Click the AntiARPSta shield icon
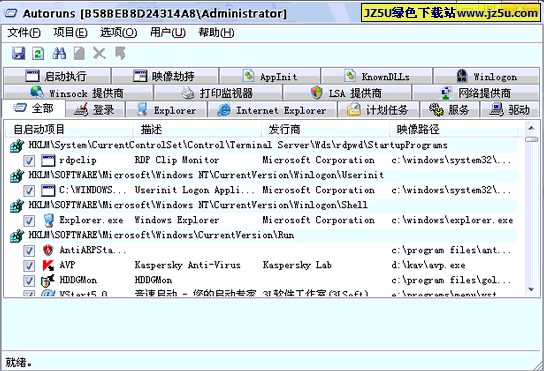This screenshot has width=544, height=371. pyautogui.click(x=48, y=250)
